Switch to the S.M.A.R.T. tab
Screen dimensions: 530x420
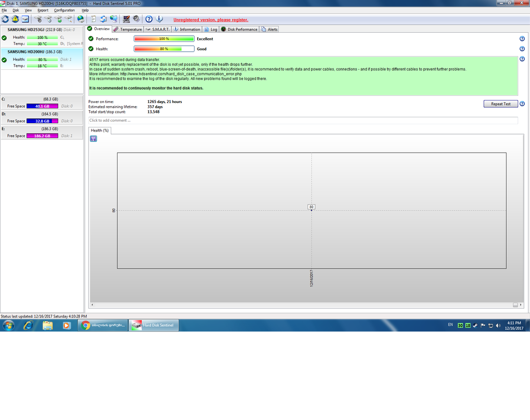[x=157, y=30]
